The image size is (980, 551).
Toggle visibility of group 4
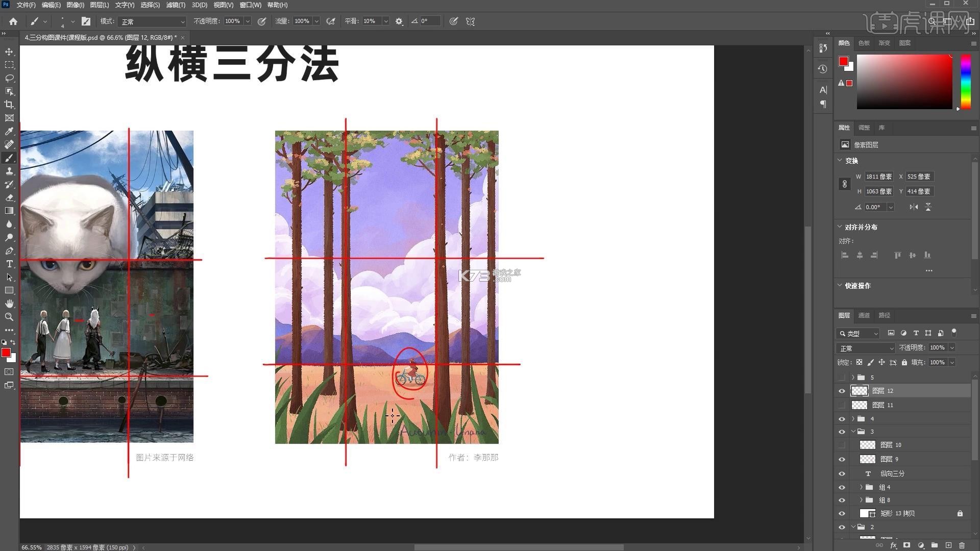point(842,419)
